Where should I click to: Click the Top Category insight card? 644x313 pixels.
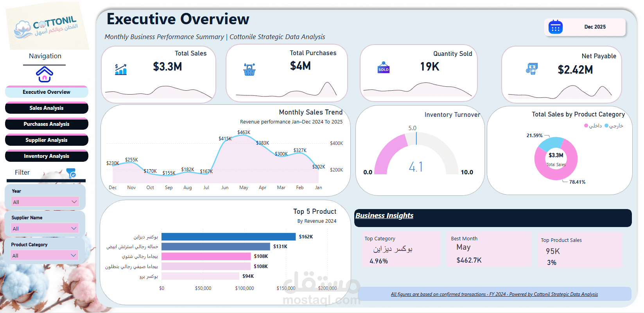click(x=400, y=249)
